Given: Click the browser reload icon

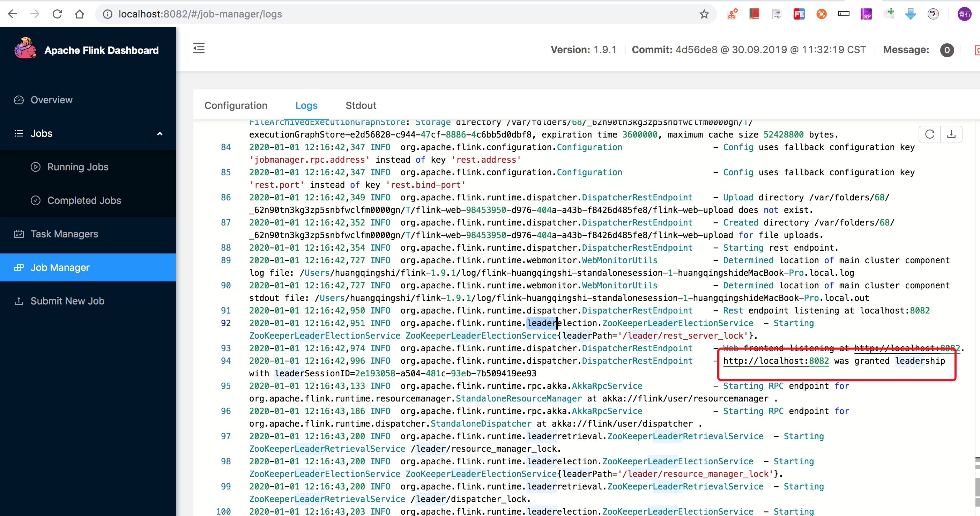Looking at the screenshot, I should tap(57, 14).
